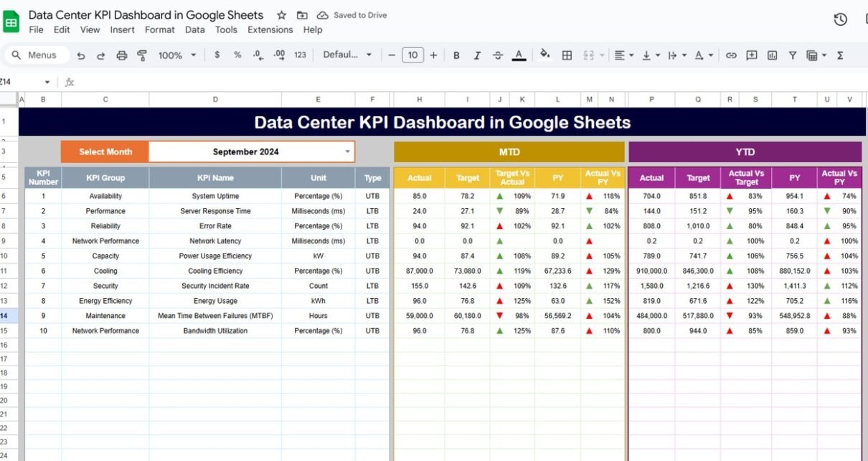Toggle strikethrough formatting
The height and width of the screenshot is (461, 868).
tap(498, 55)
